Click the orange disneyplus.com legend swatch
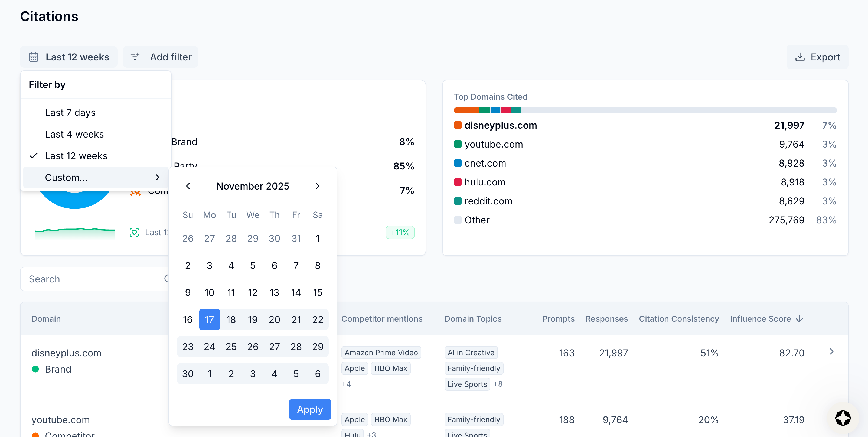868x437 pixels. [x=458, y=125]
